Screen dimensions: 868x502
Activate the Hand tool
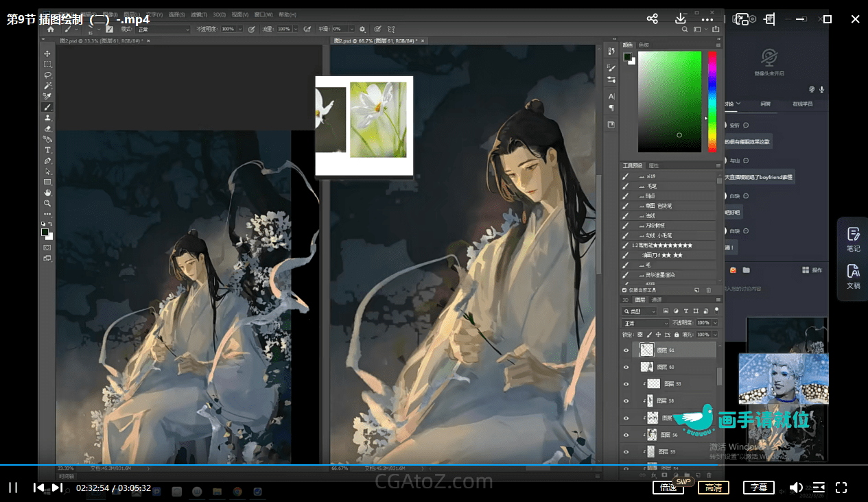tap(47, 193)
